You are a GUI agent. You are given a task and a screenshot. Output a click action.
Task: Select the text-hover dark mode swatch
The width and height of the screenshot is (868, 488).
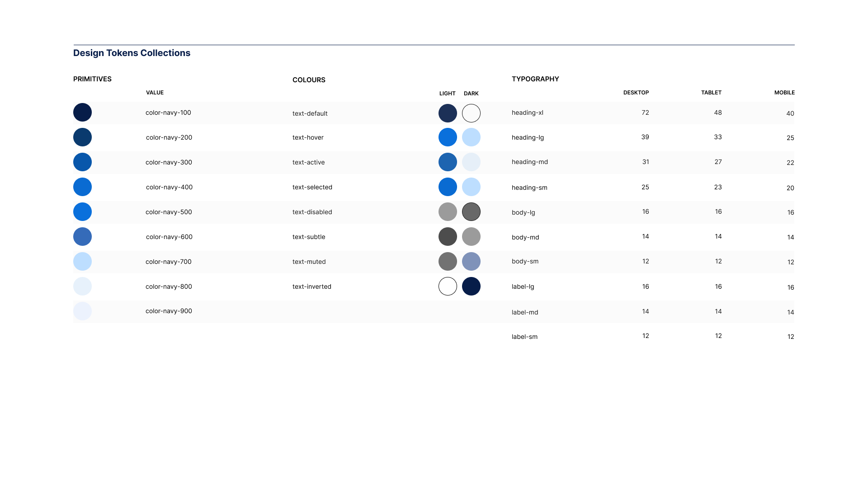[471, 137]
